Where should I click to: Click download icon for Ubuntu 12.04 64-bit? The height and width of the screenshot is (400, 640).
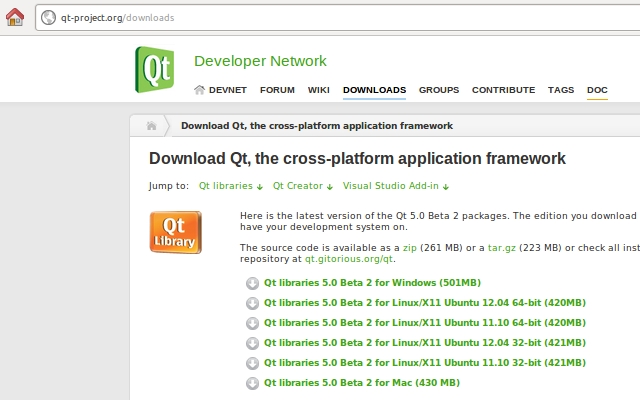(252, 303)
